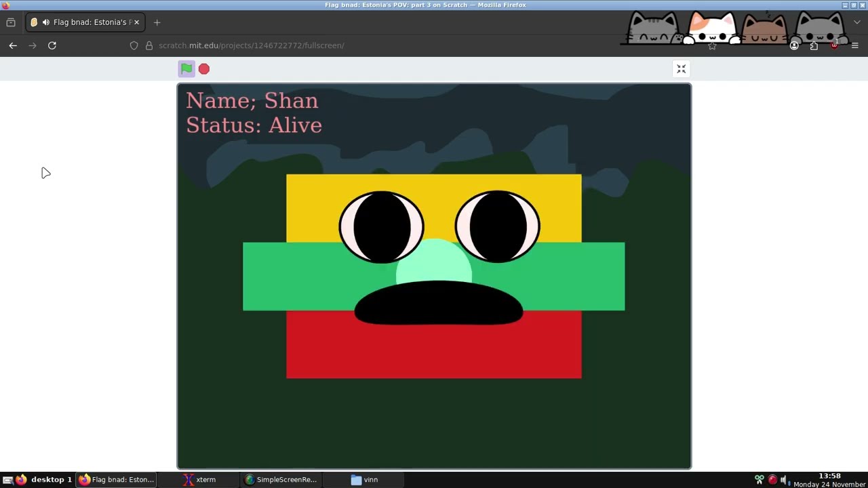Open SimpleScreenRecorder from the taskbar
This screenshot has height=488, width=868.
point(280,479)
